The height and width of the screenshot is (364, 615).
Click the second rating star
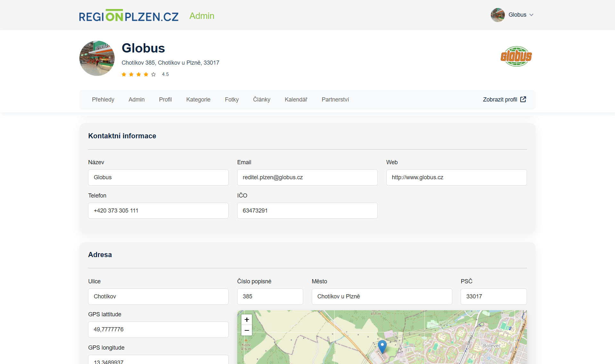point(131,74)
